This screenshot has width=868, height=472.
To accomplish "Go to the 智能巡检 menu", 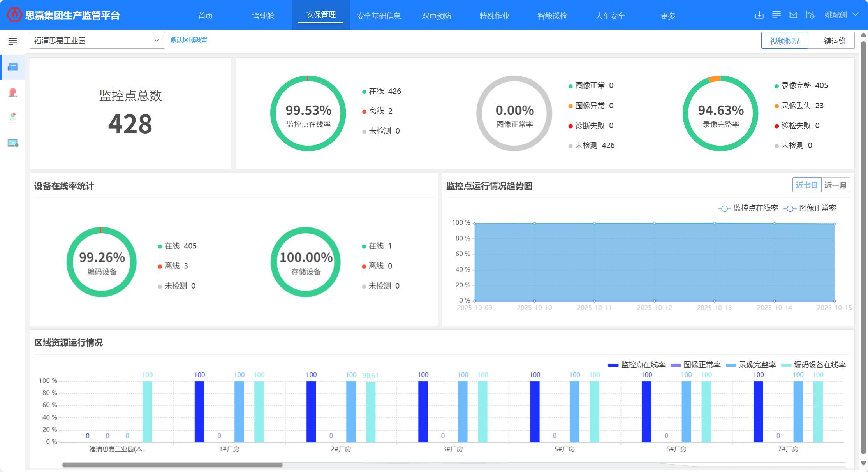I will coord(552,16).
